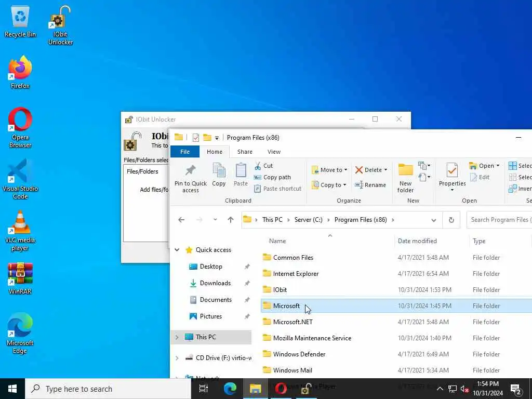This screenshot has width=532, height=399.
Task: Open the Open dropdown in ribbon
Action: 484,166
